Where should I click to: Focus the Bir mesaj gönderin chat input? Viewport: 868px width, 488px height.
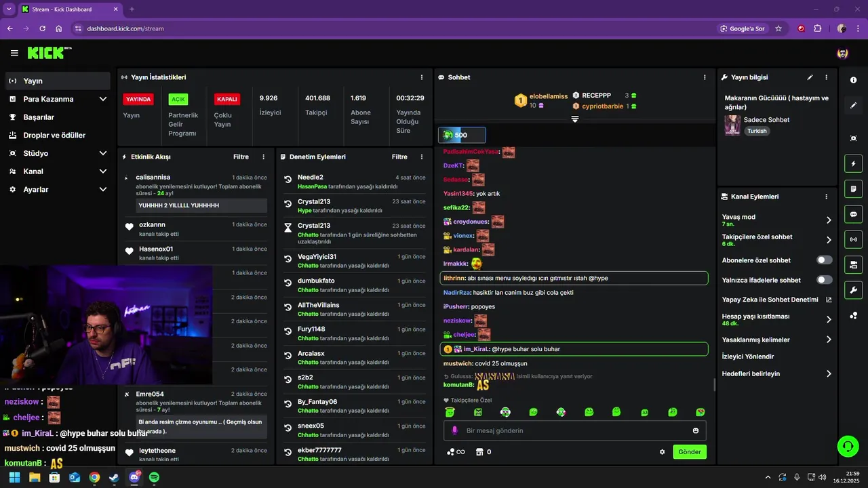[x=575, y=430]
